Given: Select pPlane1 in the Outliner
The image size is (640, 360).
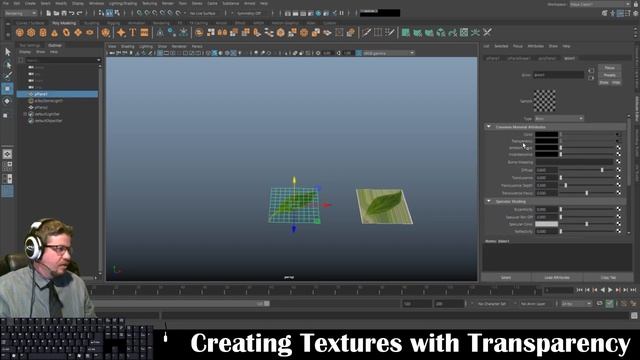Looking at the screenshot, I should (57, 94).
